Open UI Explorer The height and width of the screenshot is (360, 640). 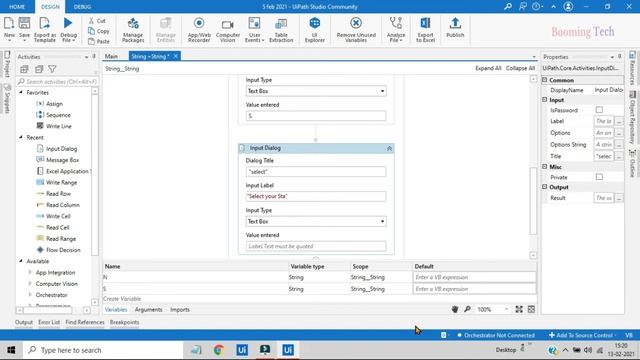(x=315, y=30)
